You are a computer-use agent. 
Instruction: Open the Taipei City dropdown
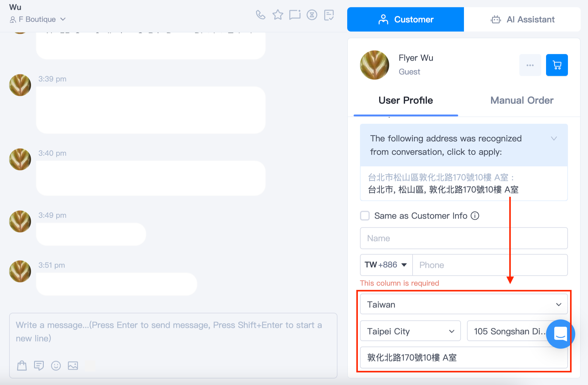[410, 331]
